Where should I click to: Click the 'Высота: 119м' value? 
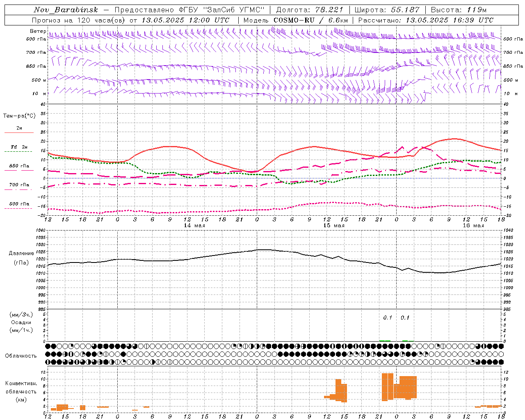(459, 10)
